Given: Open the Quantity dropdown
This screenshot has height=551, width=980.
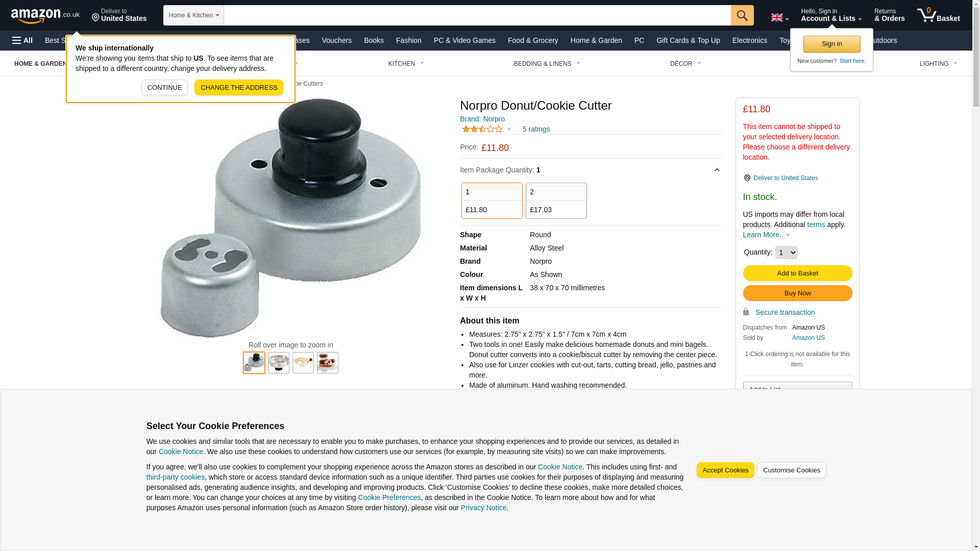Looking at the screenshot, I should point(786,253).
